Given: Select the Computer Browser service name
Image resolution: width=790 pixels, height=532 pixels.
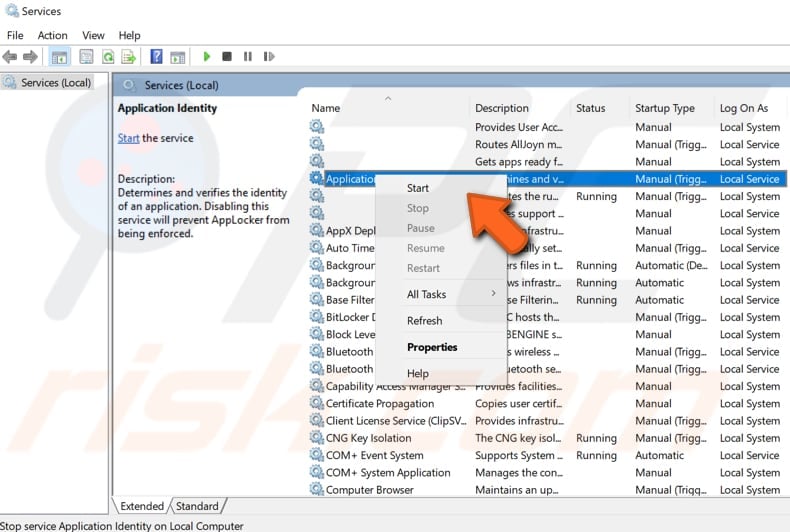Looking at the screenshot, I should 369,490.
